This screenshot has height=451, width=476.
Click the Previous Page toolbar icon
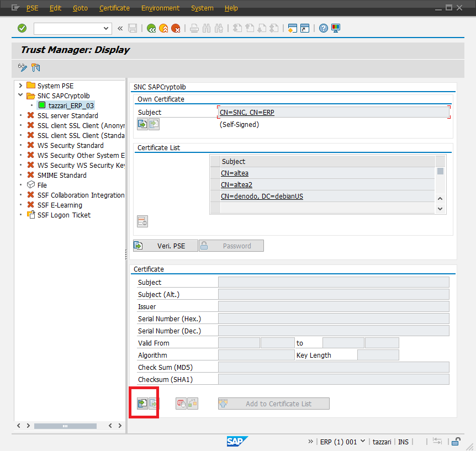pos(250,29)
